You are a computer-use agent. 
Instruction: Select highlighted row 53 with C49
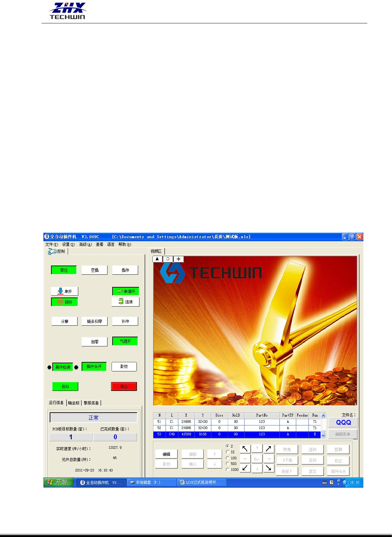(x=237, y=434)
